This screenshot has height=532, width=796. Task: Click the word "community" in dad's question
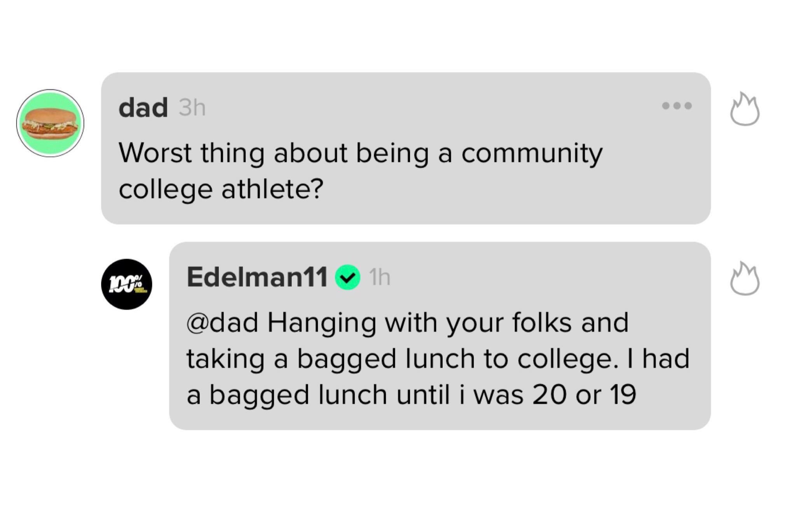point(532,153)
